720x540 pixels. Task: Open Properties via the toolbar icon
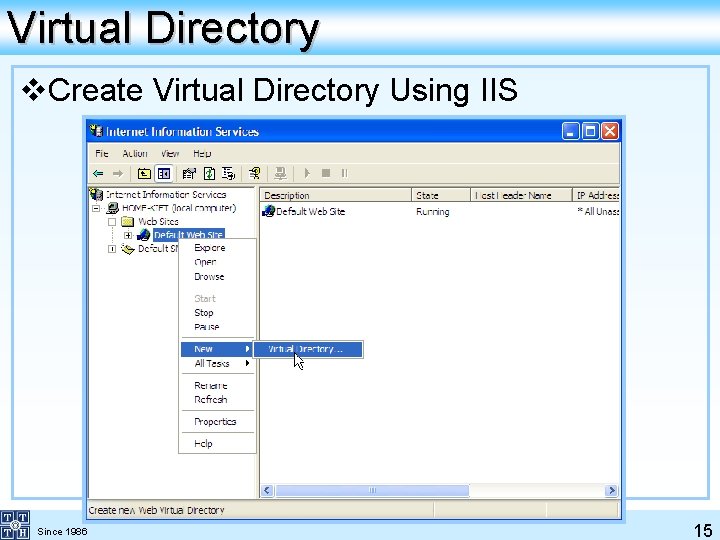point(189,174)
